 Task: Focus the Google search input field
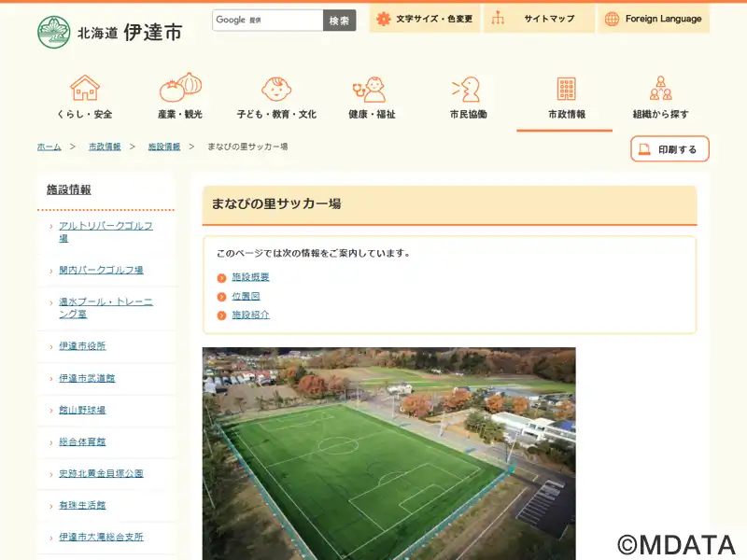(x=268, y=21)
